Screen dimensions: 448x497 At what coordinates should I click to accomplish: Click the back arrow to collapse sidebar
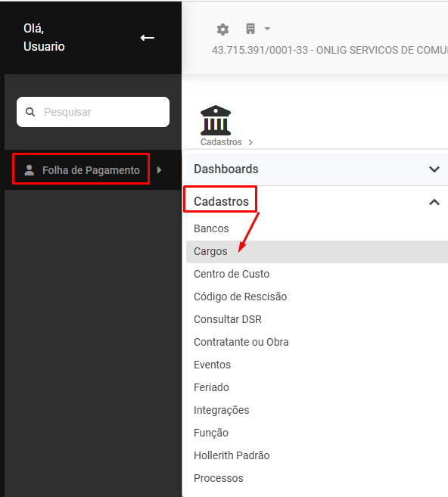pos(148,38)
